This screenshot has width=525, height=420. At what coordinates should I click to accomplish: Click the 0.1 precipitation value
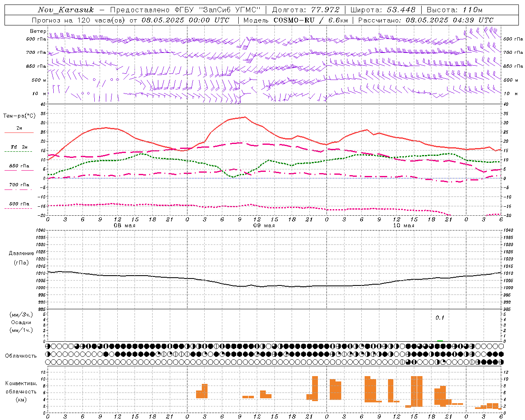[x=440, y=318]
